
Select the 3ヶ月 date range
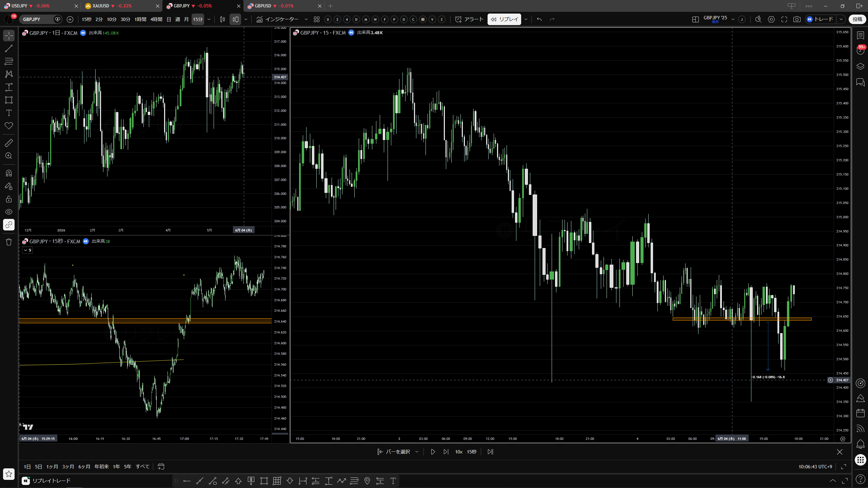pos(68,467)
